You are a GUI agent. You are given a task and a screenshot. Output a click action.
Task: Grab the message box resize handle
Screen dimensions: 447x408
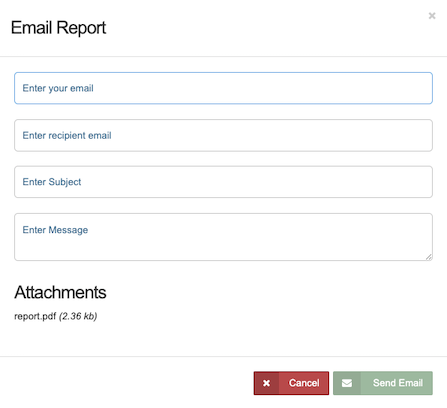429,257
